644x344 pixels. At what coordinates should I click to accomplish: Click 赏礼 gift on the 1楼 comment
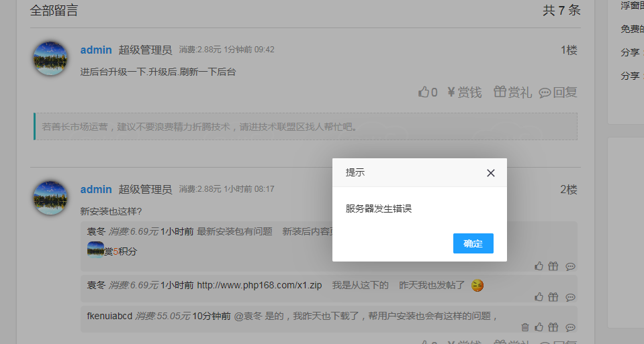tap(512, 93)
